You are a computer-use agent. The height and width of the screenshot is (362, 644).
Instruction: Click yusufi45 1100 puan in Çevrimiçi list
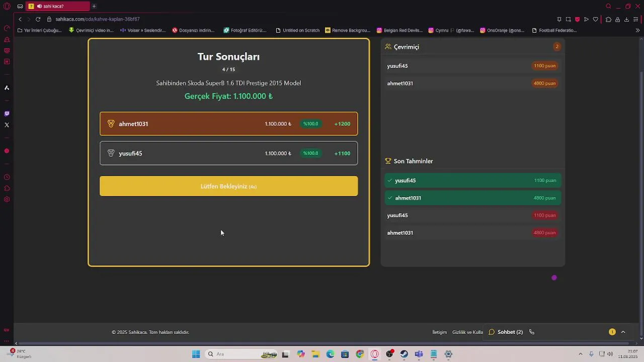tap(472, 66)
